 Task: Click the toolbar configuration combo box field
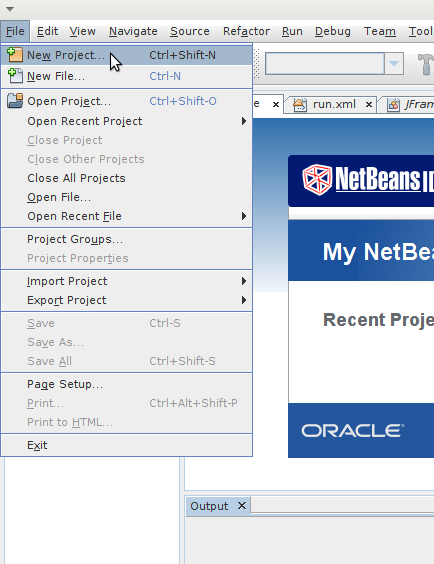pos(325,64)
